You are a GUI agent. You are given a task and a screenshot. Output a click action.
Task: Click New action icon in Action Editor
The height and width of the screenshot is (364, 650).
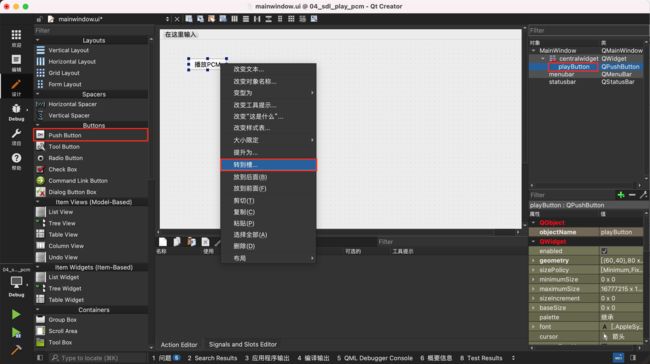pos(163,241)
